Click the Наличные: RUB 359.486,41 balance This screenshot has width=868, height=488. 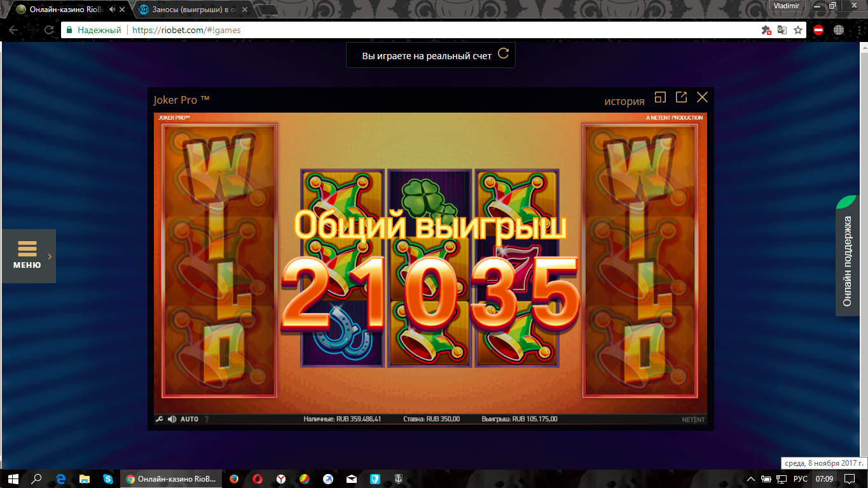pos(342,419)
